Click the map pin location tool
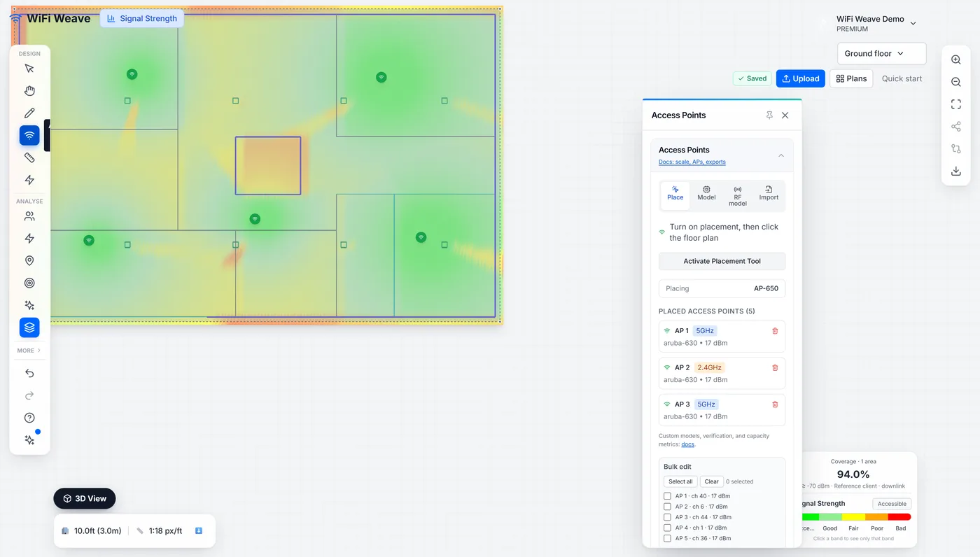The width and height of the screenshot is (980, 557). [29, 261]
